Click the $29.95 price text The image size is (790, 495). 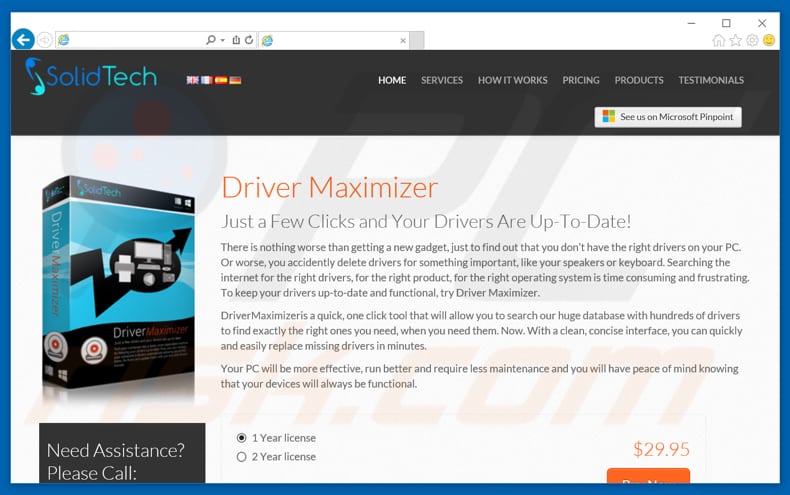(x=661, y=449)
